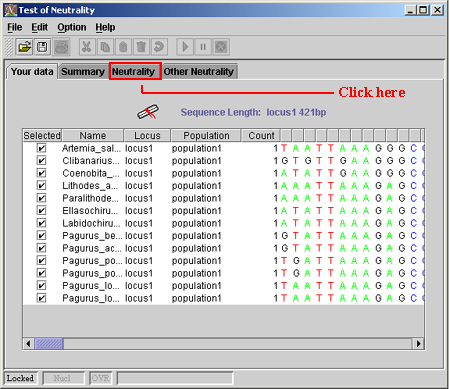Click locus1 cell in Artemia_sal... row
450x389 pixels.
click(x=147, y=148)
